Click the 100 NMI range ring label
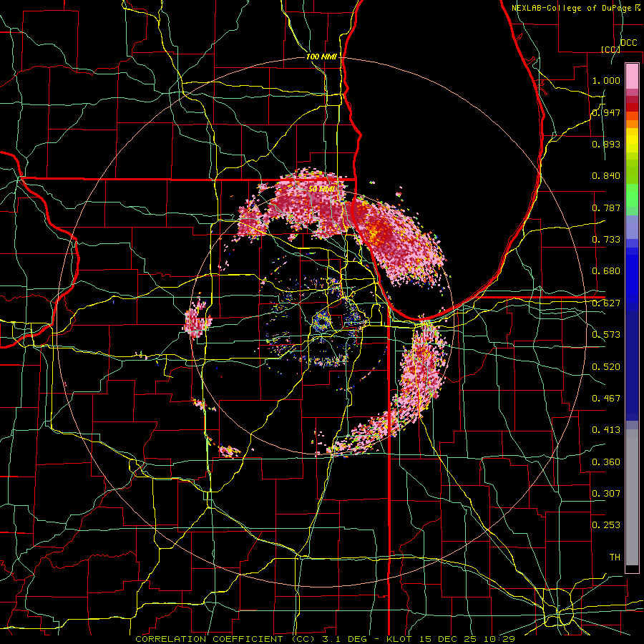Image resolution: width=644 pixels, height=644 pixels. coord(321,57)
